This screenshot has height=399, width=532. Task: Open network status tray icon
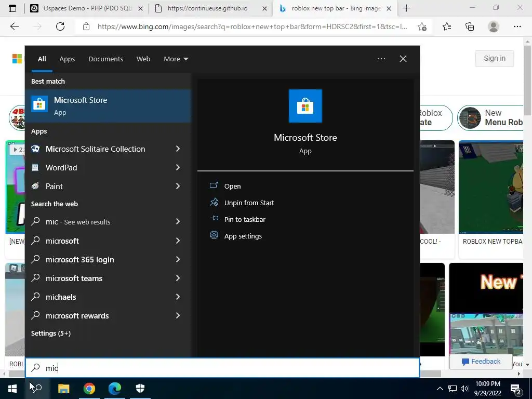pyautogui.click(x=453, y=389)
